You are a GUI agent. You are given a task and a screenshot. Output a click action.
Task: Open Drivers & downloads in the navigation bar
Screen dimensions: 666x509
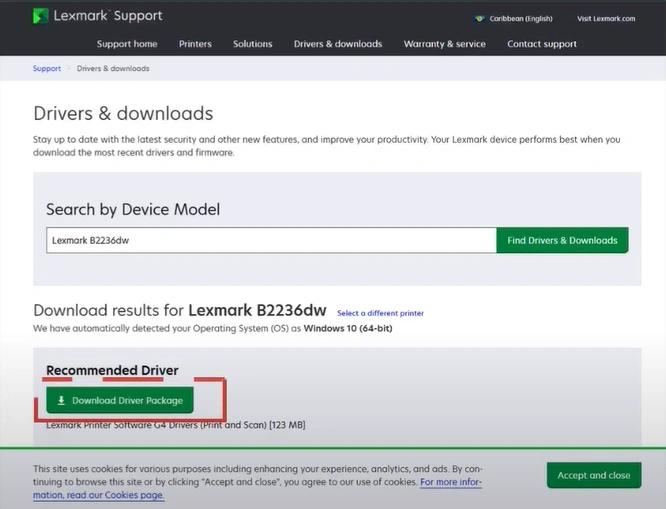tap(338, 44)
